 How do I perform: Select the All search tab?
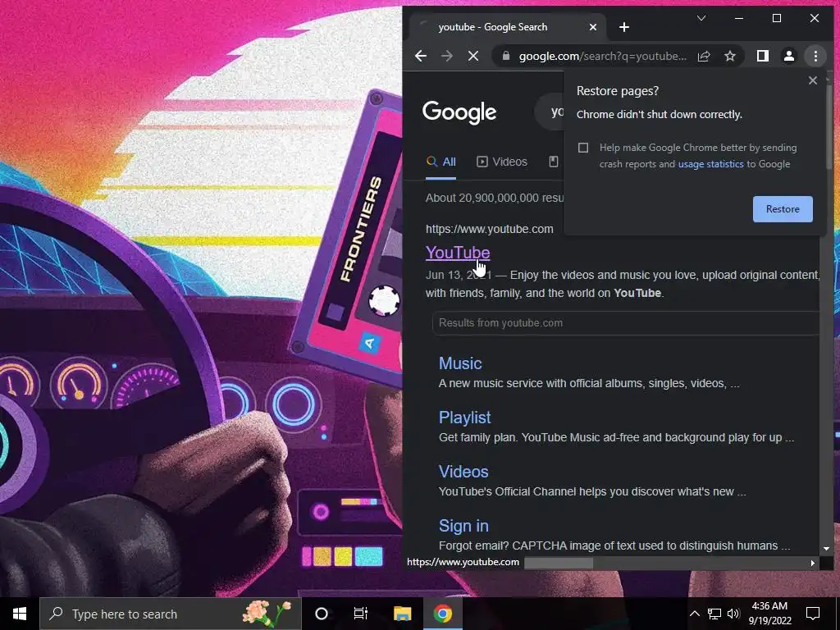(x=441, y=162)
